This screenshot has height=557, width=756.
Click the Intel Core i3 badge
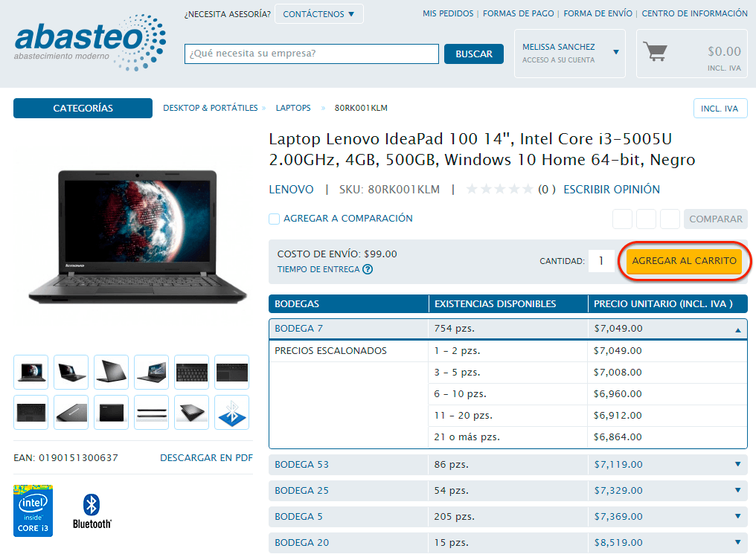[x=33, y=511]
